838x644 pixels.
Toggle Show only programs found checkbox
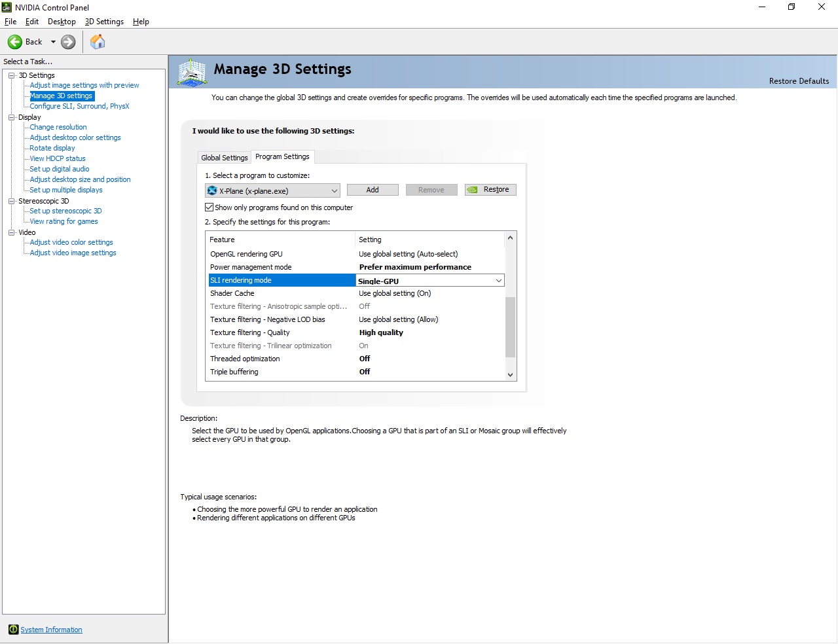click(209, 207)
